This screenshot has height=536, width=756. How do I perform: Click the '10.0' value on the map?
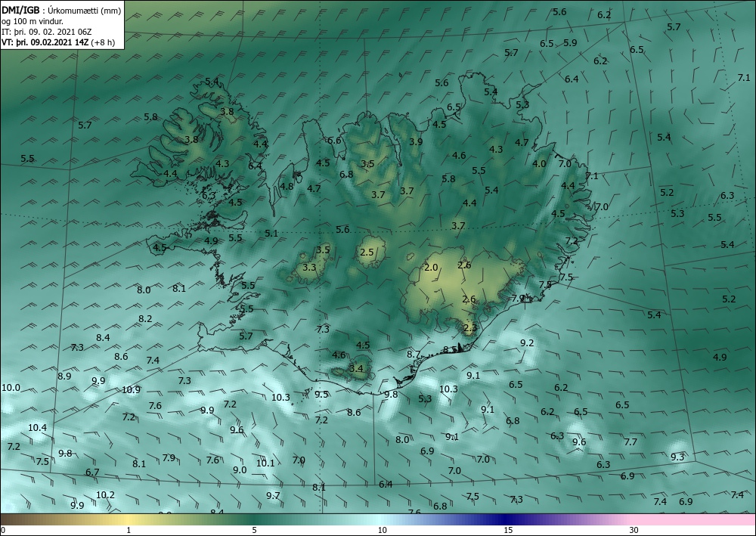tap(11, 388)
